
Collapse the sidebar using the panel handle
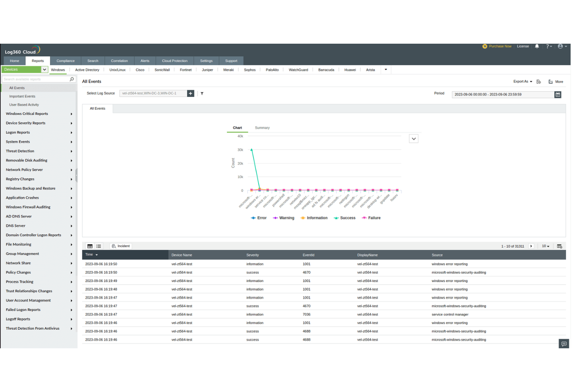pyautogui.click(x=76, y=175)
